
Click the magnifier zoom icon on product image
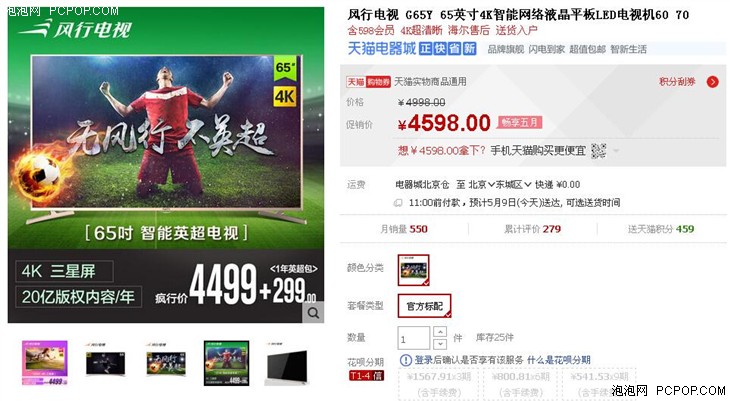pyautogui.click(x=313, y=313)
